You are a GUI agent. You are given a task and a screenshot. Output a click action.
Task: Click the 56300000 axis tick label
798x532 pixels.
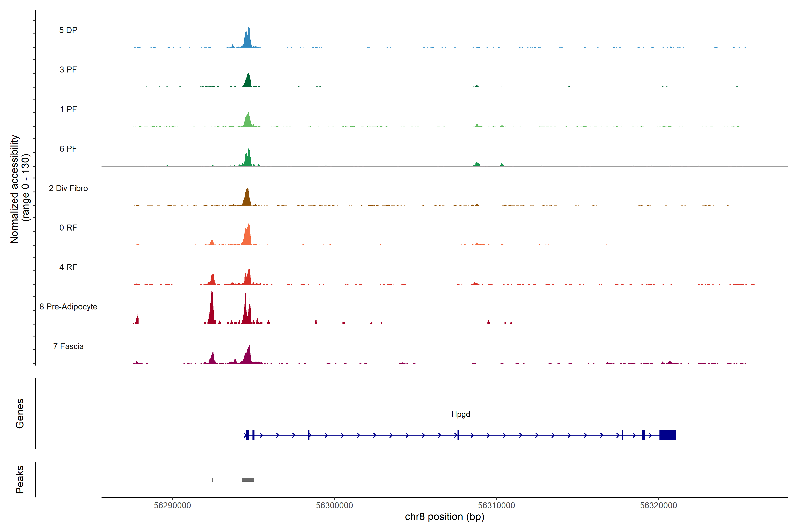tap(334, 506)
